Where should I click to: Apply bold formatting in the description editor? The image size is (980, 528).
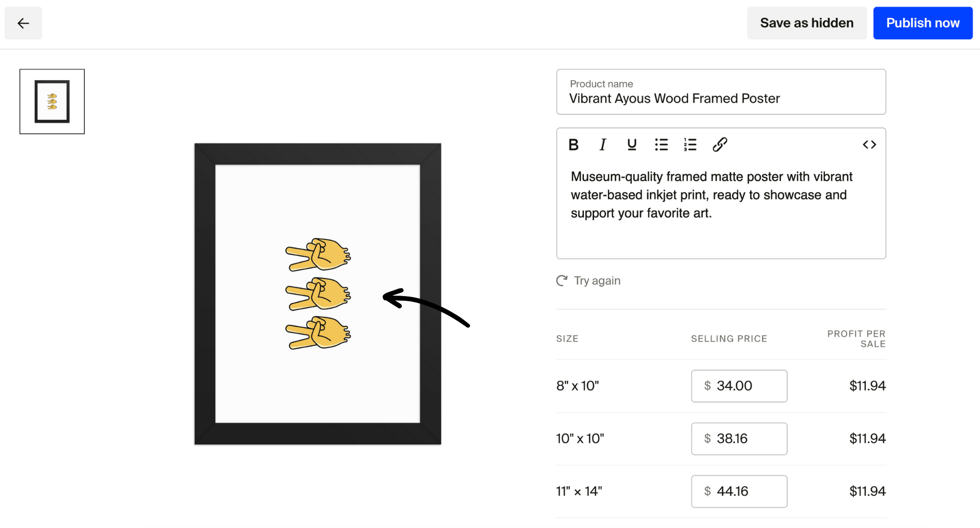point(573,145)
